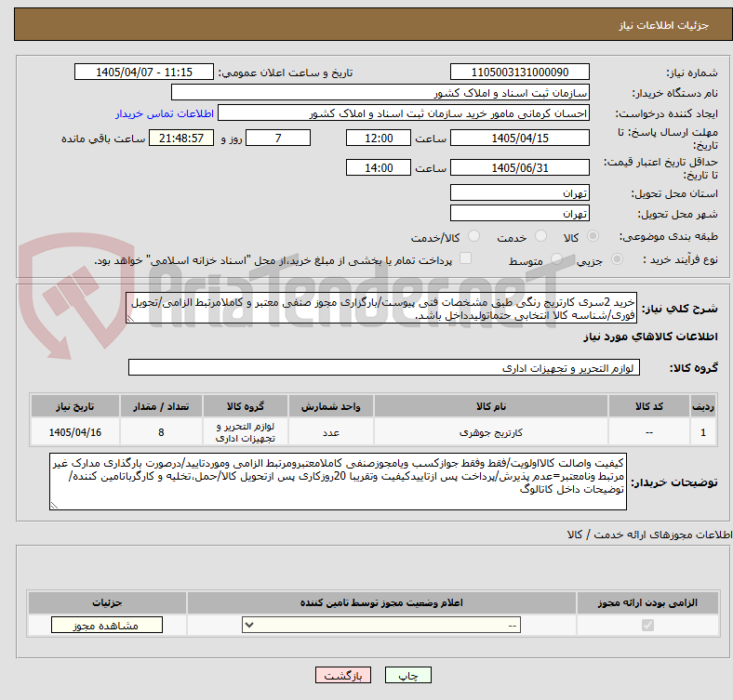Screen dimensions: 733x700
Task: Click the بازگشت back button
Action: coord(343,675)
